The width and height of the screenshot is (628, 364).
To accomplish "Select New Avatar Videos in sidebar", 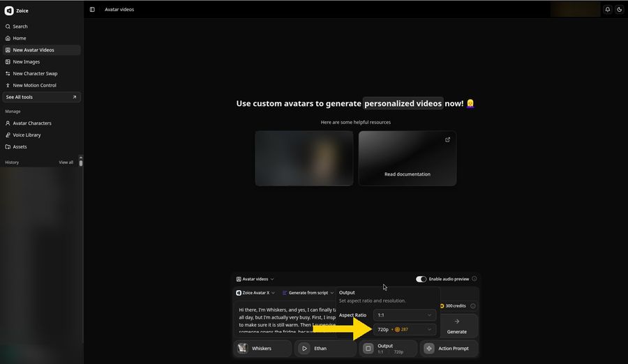I will pos(42,50).
